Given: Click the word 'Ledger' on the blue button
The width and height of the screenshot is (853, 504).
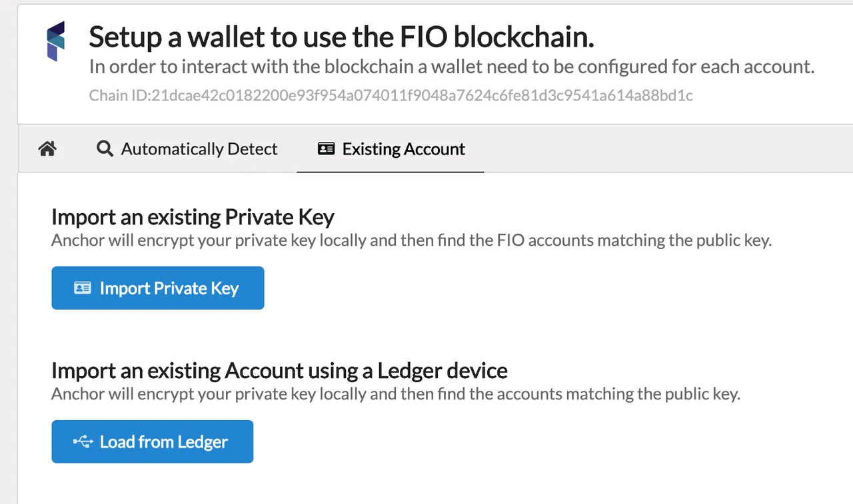Looking at the screenshot, I should [x=201, y=443].
